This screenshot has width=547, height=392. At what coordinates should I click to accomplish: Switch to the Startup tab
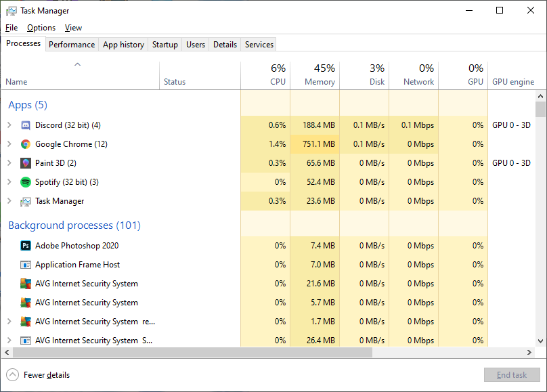(x=165, y=45)
